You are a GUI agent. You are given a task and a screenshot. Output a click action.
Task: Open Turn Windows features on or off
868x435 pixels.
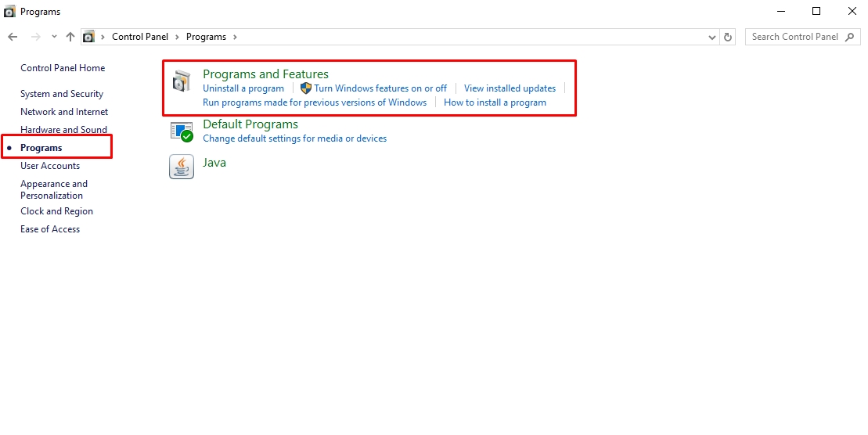[x=380, y=88]
